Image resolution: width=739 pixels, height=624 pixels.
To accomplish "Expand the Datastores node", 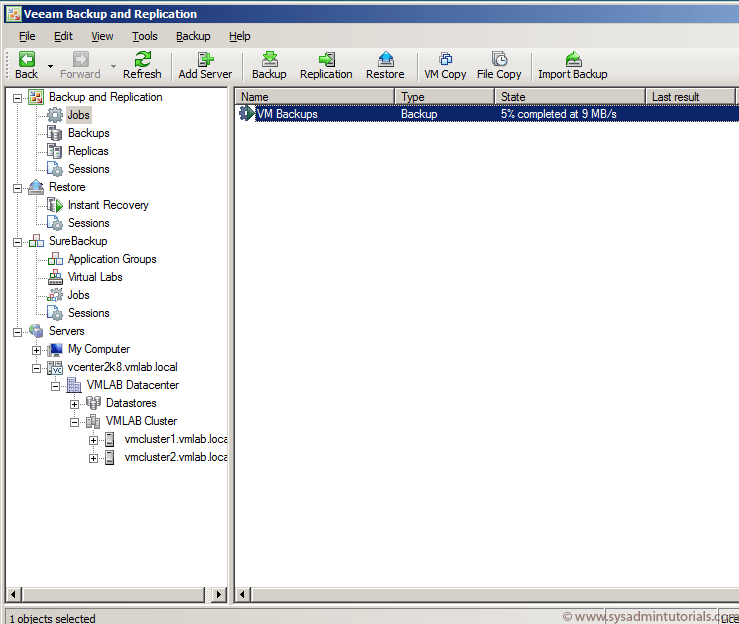I will point(74,404).
